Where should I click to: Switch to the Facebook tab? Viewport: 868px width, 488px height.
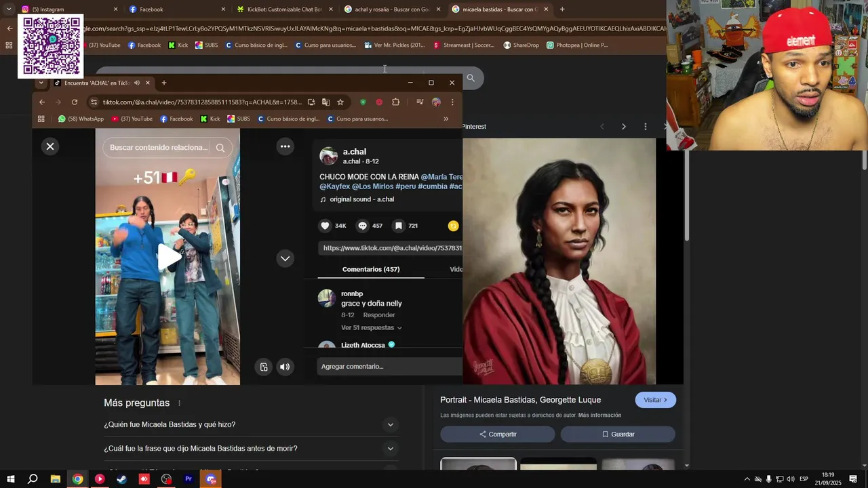(x=178, y=9)
